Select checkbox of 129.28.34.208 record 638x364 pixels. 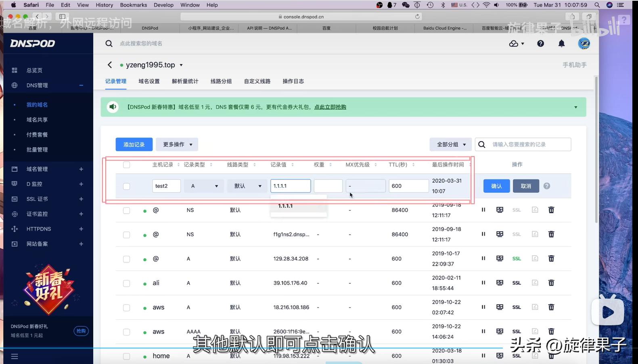[x=126, y=259]
